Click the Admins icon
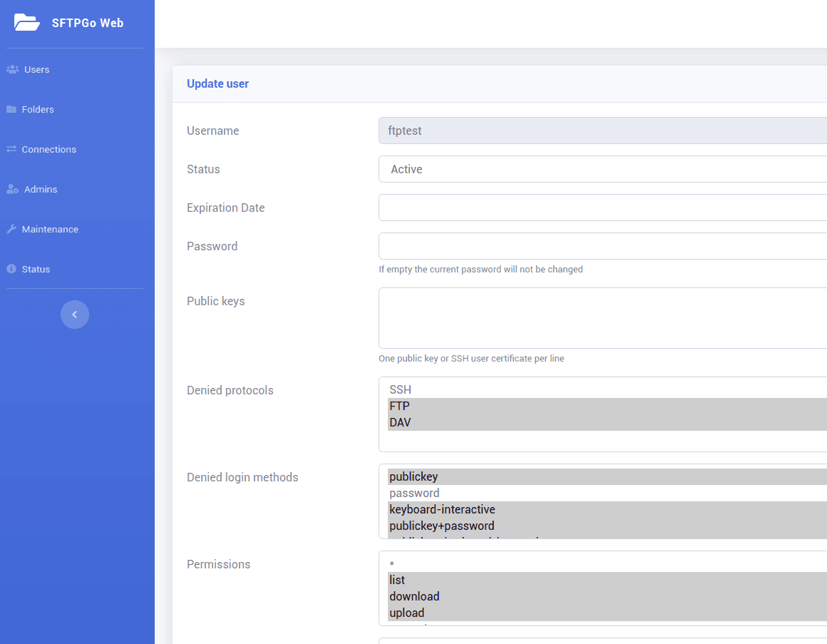This screenshot has width=827, height=644. click(12, 188)
